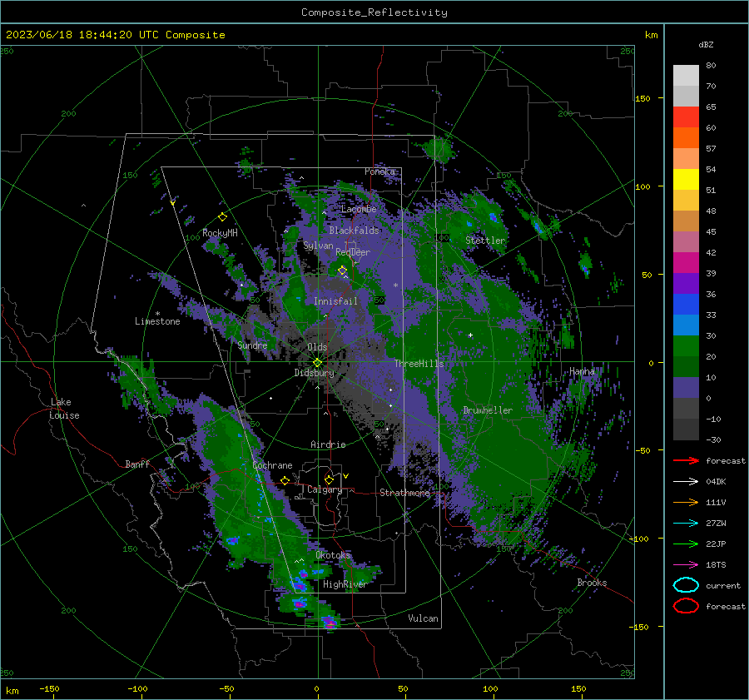Viewport: 749px width, 700px height.
Task: Click the Innisfail map label
Action: pyautogui.click(x=335, y=301)
